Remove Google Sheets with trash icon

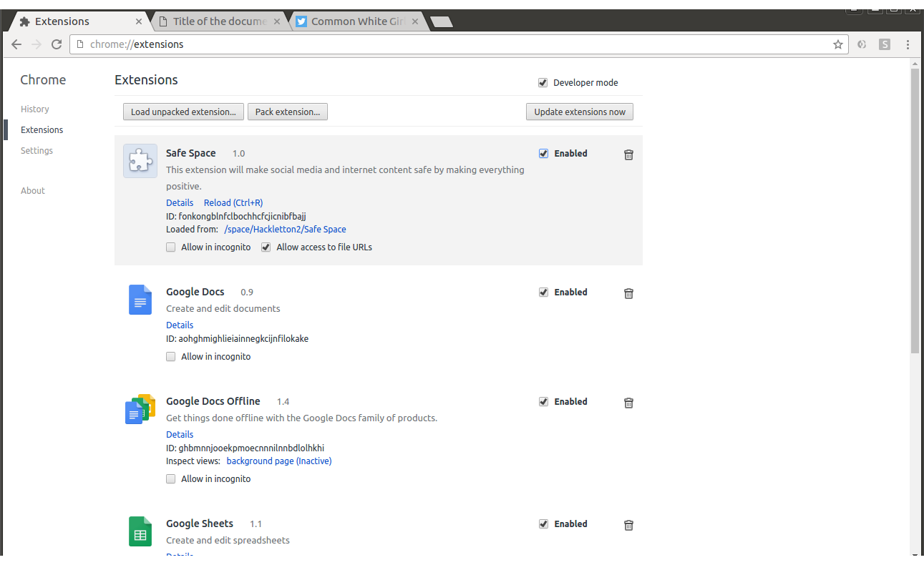[x=628, y=525]
